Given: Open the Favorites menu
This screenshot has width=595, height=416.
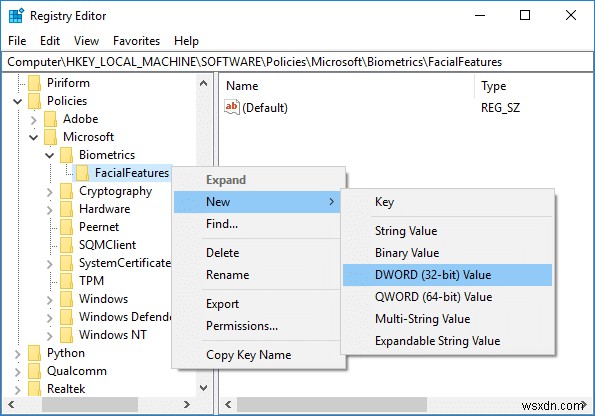Looking at the screenshot, I should [137, 41].
